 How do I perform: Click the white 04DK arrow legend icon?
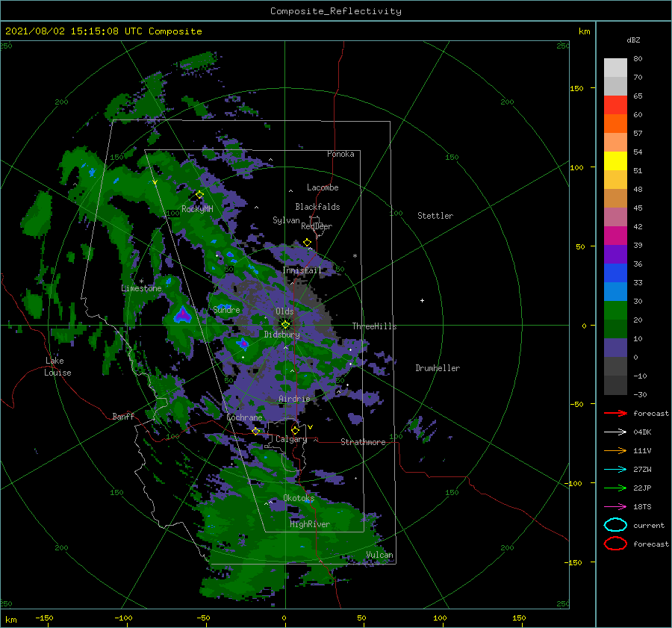(x=615, y=432)
